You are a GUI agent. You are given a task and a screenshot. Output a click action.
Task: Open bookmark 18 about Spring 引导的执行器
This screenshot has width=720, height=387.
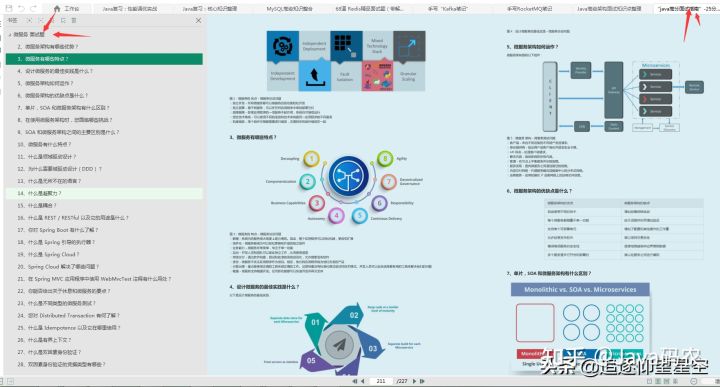(x=56, y=242)
